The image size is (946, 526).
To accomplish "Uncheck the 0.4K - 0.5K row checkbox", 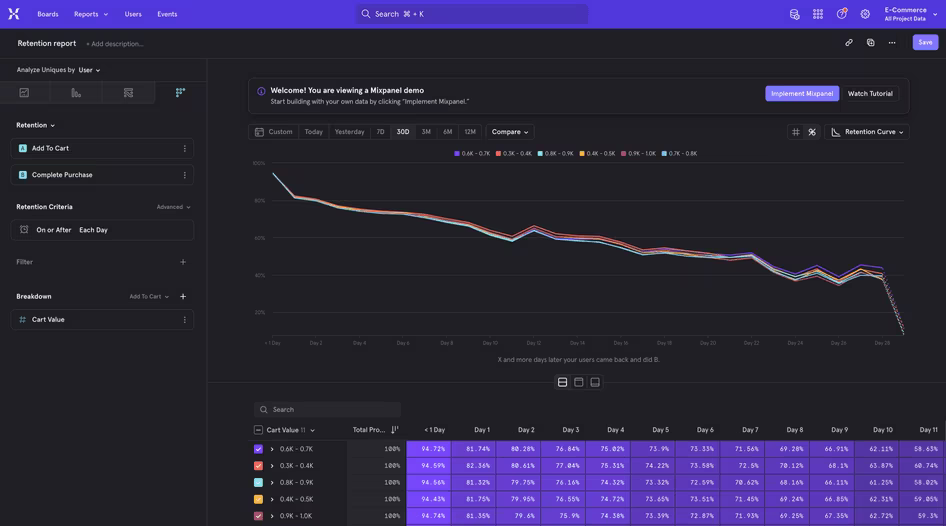I will [x=258, y=499].
